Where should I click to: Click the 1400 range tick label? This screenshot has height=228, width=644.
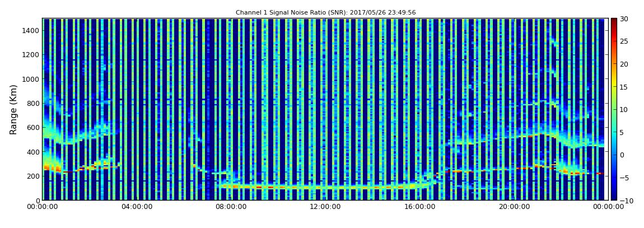[31, 30]
